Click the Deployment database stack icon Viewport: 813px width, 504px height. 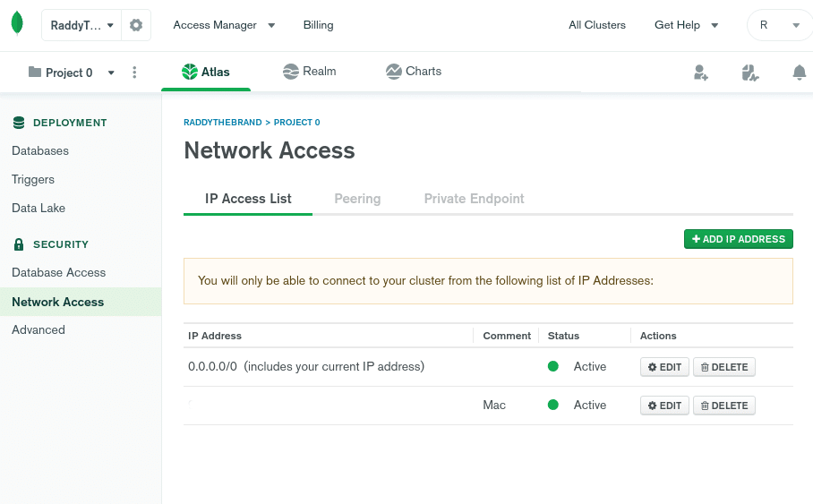click(19, 123)
